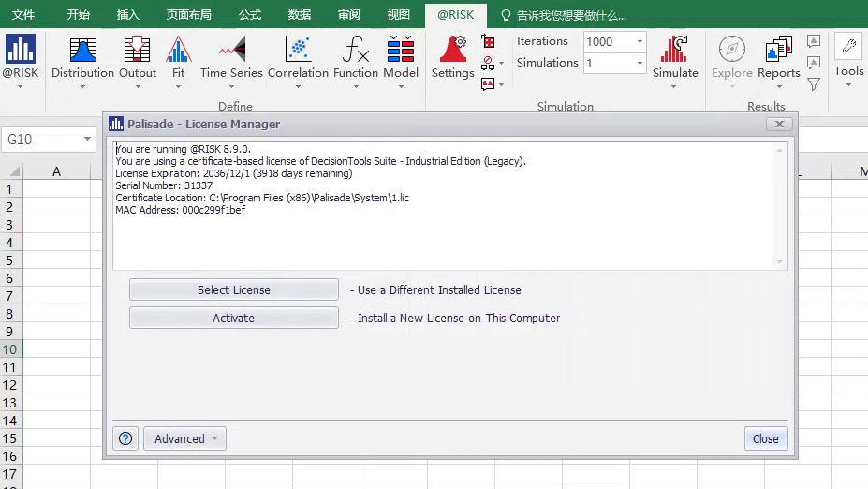Select column A header
868x489 pixels.
56,171
